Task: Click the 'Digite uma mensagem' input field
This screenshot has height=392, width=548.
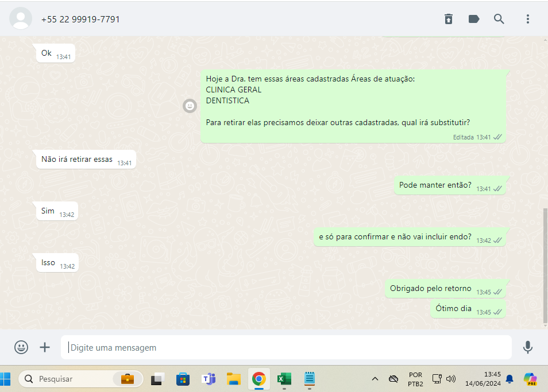Action: pyautogui.click(x=287, y=347)
